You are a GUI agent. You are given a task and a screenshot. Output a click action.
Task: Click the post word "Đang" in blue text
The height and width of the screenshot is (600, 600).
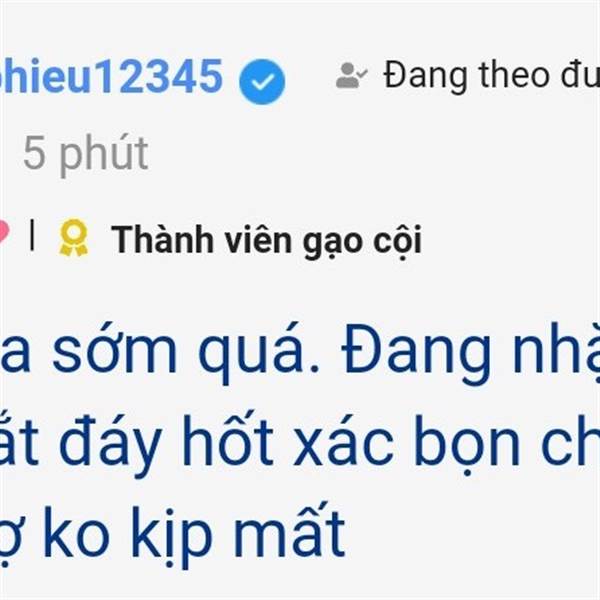coord(417,354)
